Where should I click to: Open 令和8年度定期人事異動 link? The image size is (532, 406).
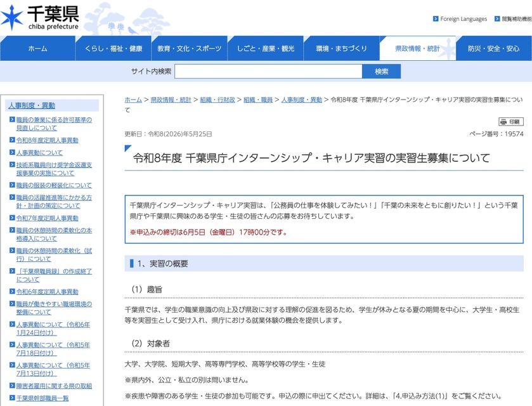[x=47, y=140]
